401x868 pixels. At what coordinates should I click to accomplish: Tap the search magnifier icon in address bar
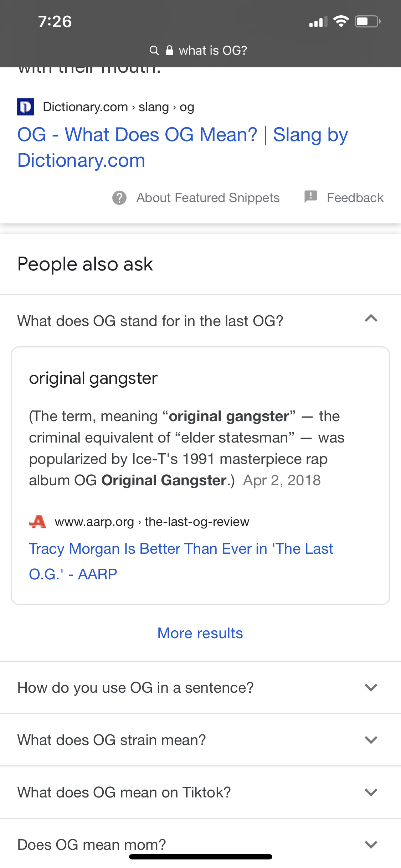[x=154, y=51]
